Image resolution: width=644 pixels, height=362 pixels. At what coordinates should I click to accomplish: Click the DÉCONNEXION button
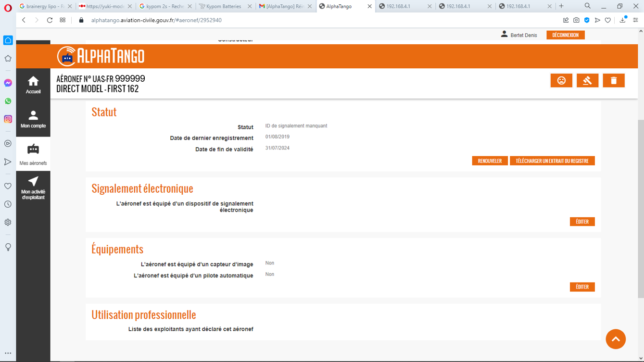[x=565, y=35]
